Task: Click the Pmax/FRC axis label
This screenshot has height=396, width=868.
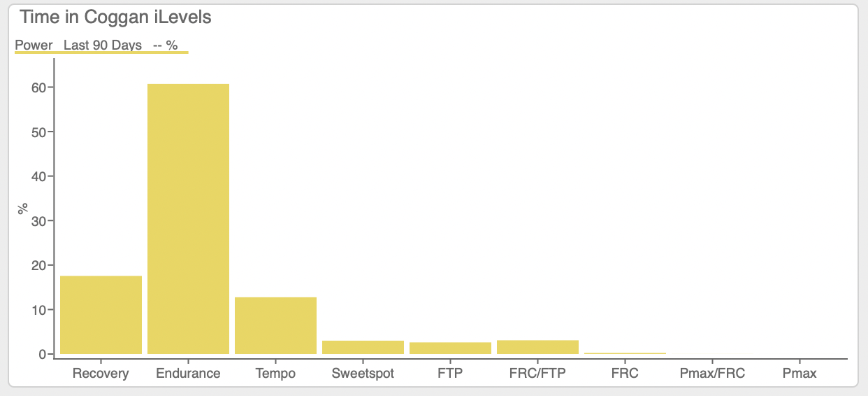Action: coord(712,373)
